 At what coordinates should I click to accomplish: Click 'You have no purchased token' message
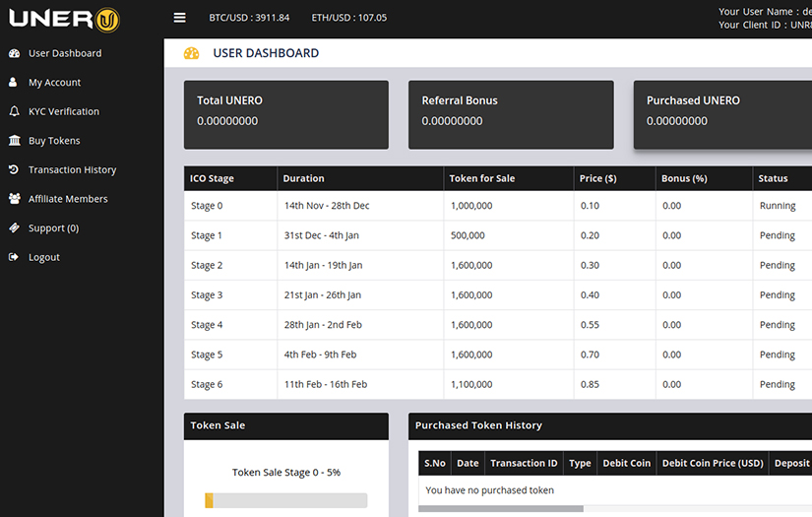[x=490, y=490]
